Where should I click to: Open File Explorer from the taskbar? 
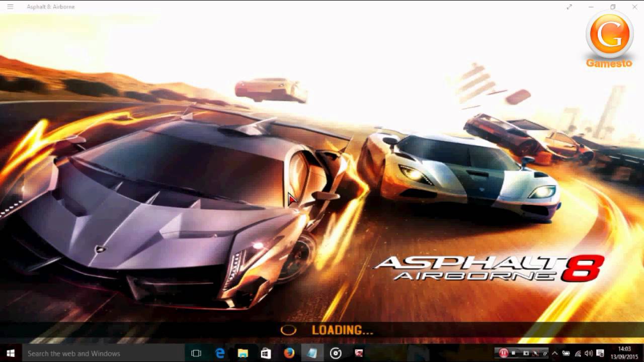point(243,353)
